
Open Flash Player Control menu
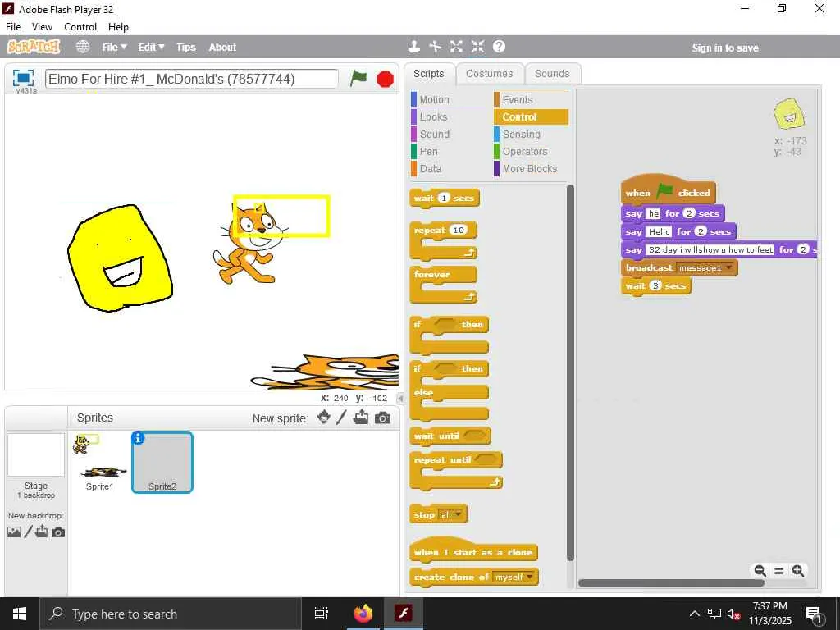pos(80,27)
